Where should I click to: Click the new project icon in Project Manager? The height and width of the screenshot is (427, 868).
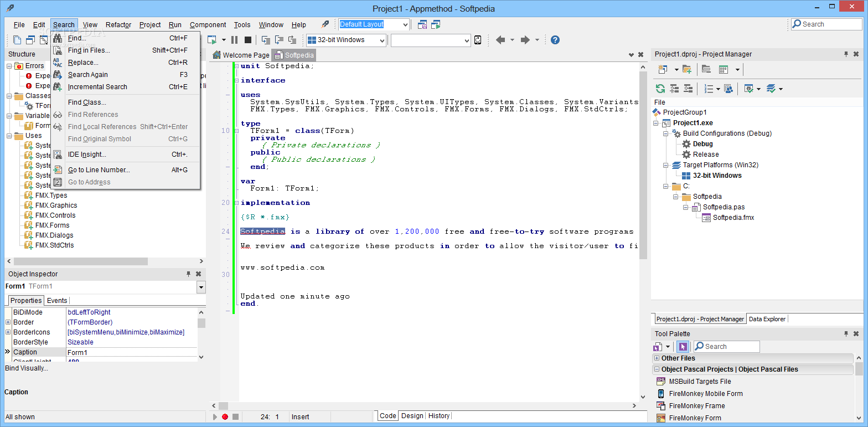tap(662, 69)
